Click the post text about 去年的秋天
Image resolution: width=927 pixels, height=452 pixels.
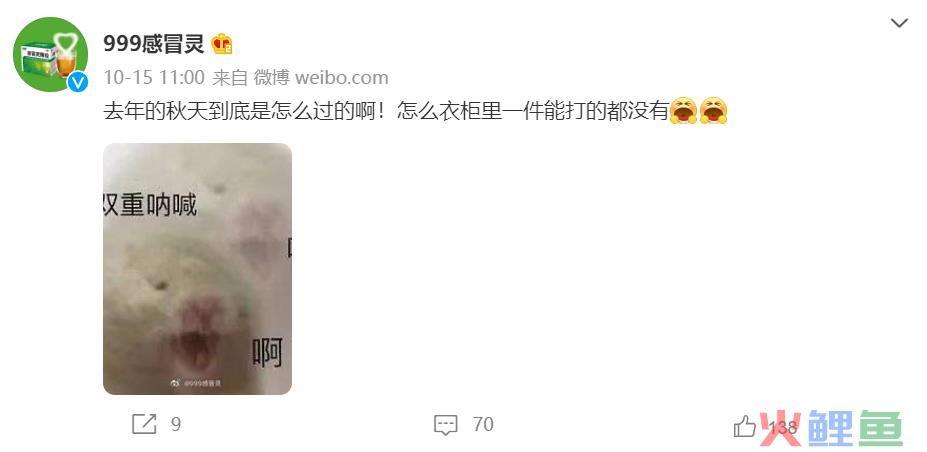tap(386, 111)
